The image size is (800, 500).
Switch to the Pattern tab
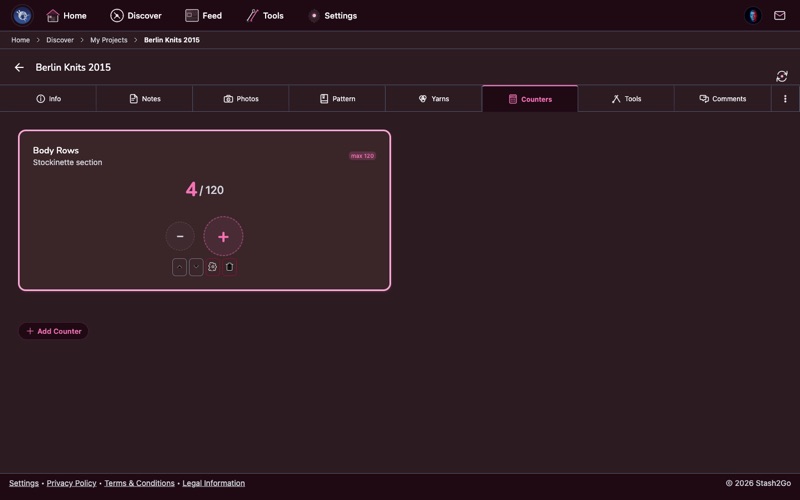(x=337, y=99)
